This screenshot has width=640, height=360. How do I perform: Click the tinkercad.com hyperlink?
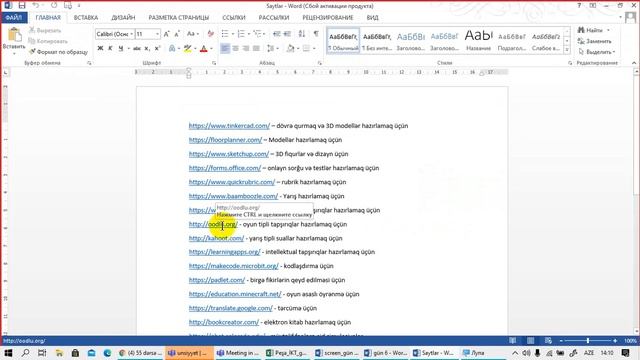coord(229,126)
